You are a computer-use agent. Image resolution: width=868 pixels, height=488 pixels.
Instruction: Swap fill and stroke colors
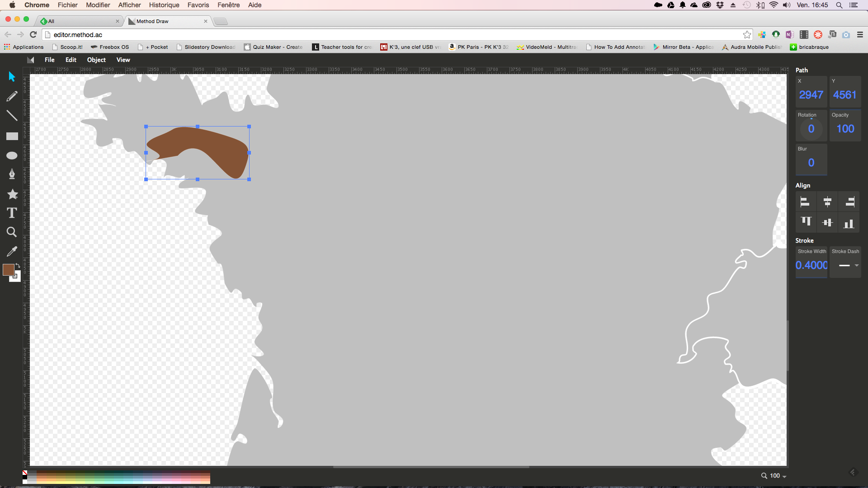(18, 265)
